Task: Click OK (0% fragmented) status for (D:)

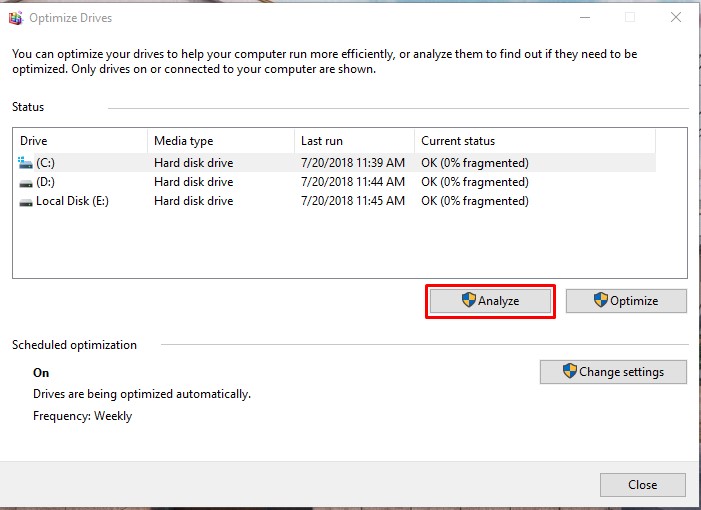Action: point(475,182)
